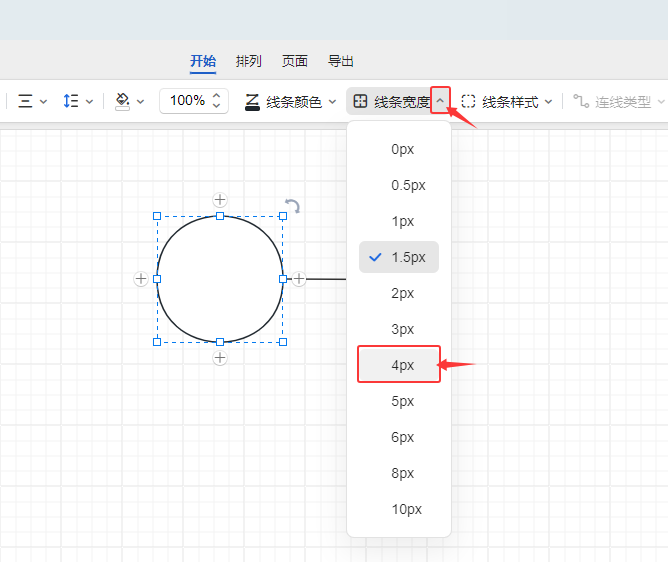Open the 导出 tab
Viewport: 668px width, 562px height.
point(341,61)
